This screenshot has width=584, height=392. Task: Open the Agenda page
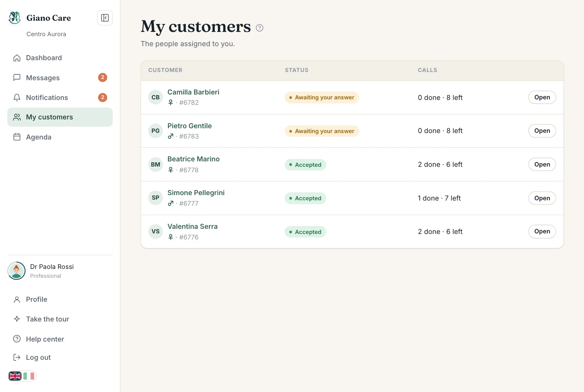pos(60,137)
